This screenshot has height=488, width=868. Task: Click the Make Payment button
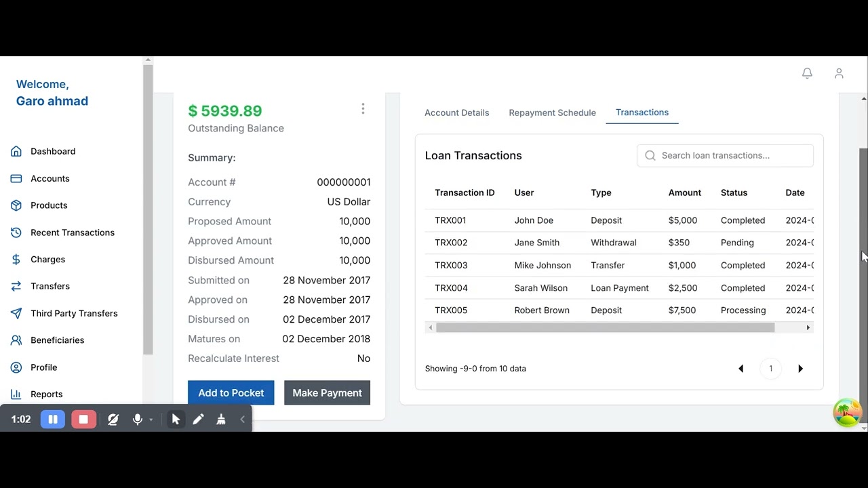[327, 392]
